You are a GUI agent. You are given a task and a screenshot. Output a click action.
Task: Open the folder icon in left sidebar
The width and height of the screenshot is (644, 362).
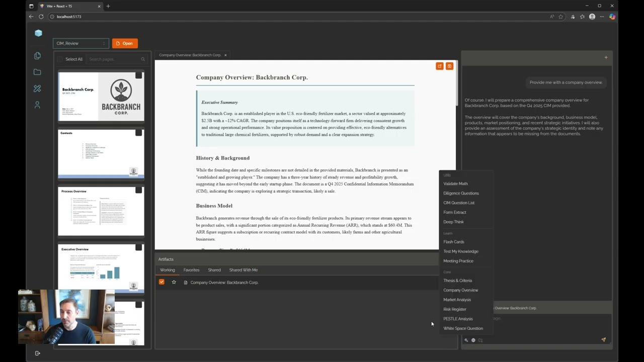pyautogui.click(x=37, y=72)
